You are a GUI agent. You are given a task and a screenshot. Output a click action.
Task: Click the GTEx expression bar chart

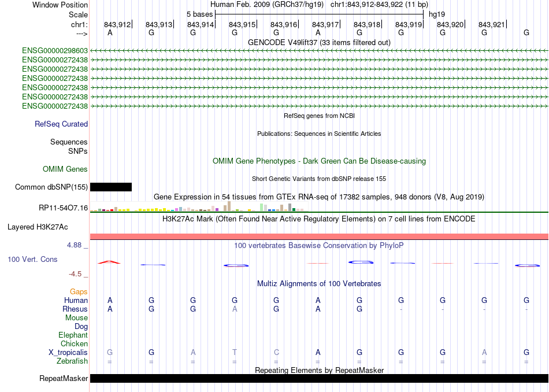pos(199,206)
